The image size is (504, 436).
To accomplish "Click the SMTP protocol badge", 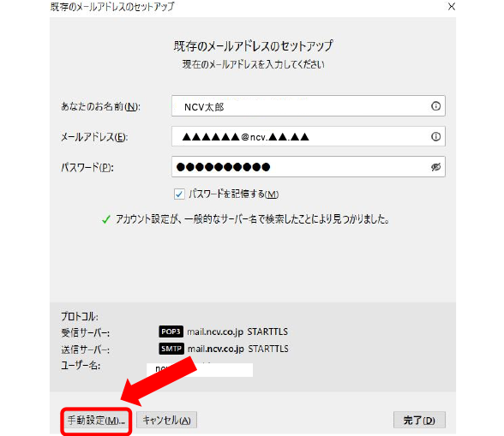I will coord(171,349).
